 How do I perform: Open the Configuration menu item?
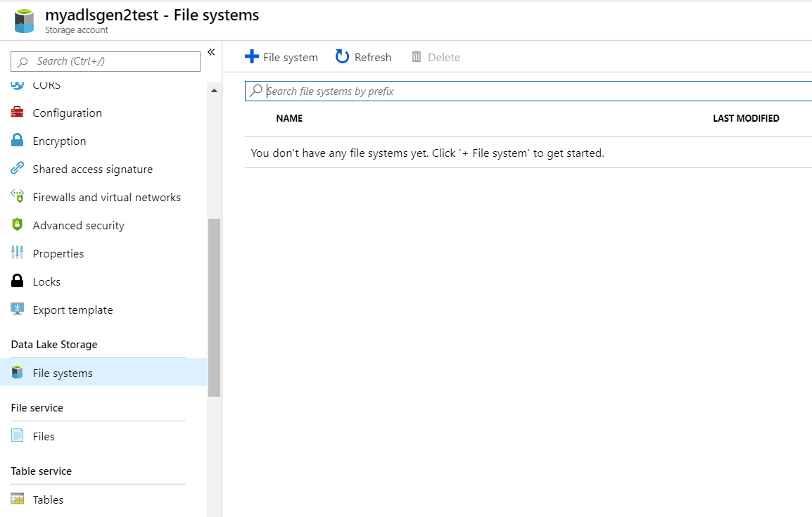[67, 113]
